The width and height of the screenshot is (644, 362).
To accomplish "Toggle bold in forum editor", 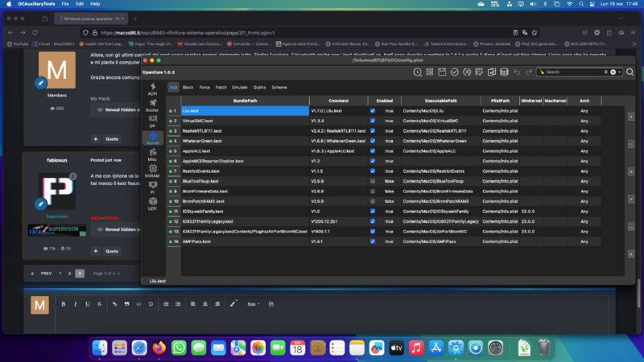I will pos(64,304).
